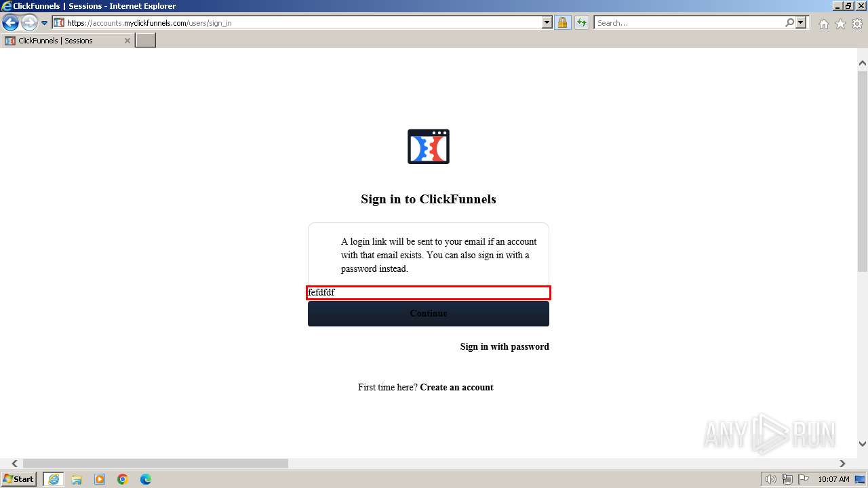
Task: Click the volume speaker tray icon
Action: [x=770, y=479]
